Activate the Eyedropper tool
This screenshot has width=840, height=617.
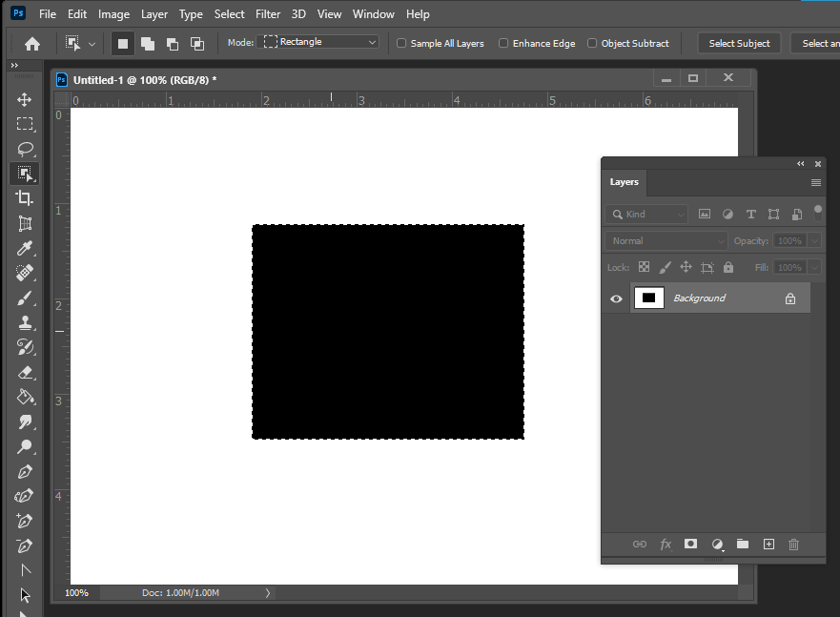point(24,247)
